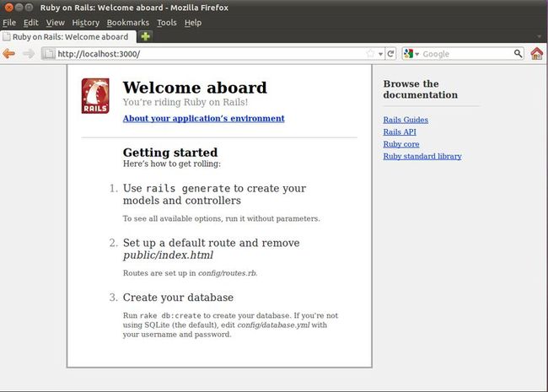The image size is (548, 392).
Task: Open the Ruby standard library link
Action: click(x=422, y=156)
